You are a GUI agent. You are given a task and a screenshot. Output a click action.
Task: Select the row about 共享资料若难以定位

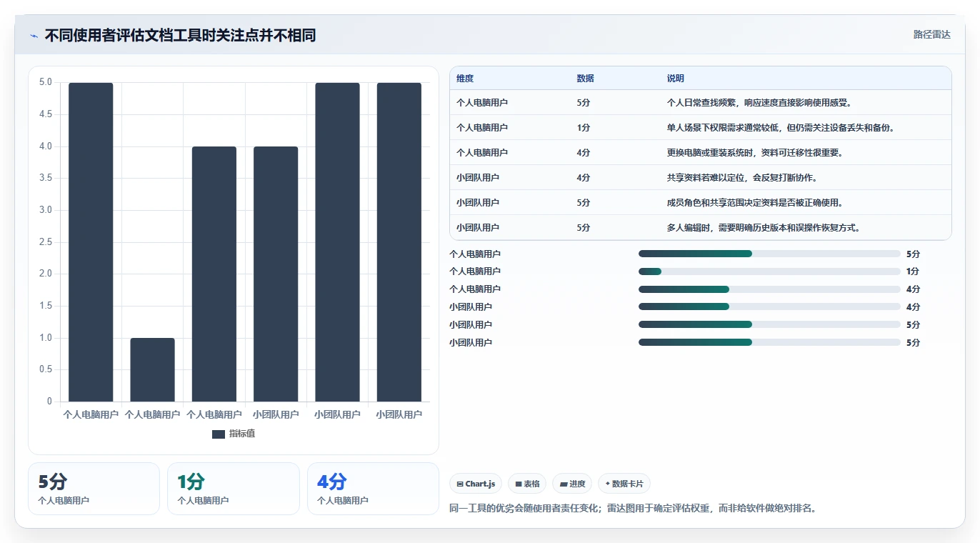point(701,178)
